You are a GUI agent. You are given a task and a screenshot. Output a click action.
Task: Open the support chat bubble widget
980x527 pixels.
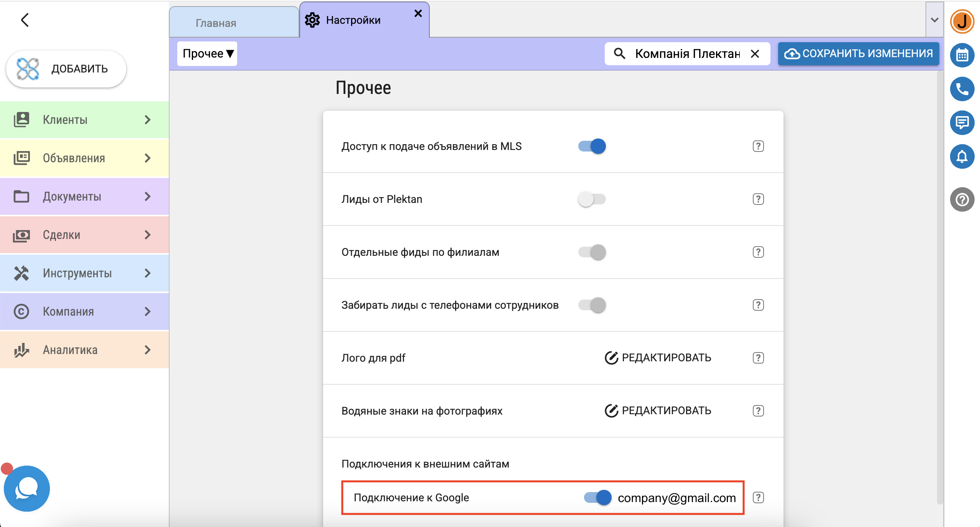(x=26, y=488)
